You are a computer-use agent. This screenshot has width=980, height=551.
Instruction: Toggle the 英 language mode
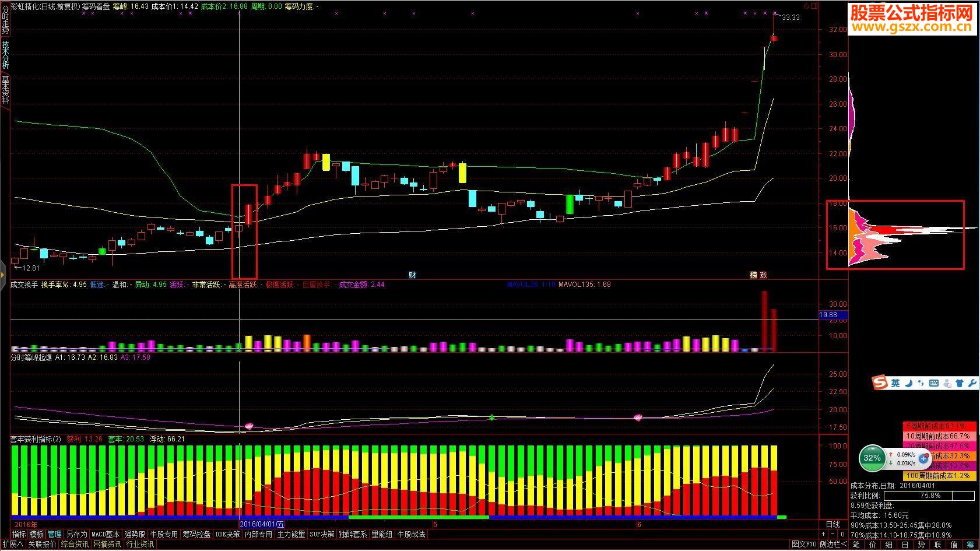[895, 383]
